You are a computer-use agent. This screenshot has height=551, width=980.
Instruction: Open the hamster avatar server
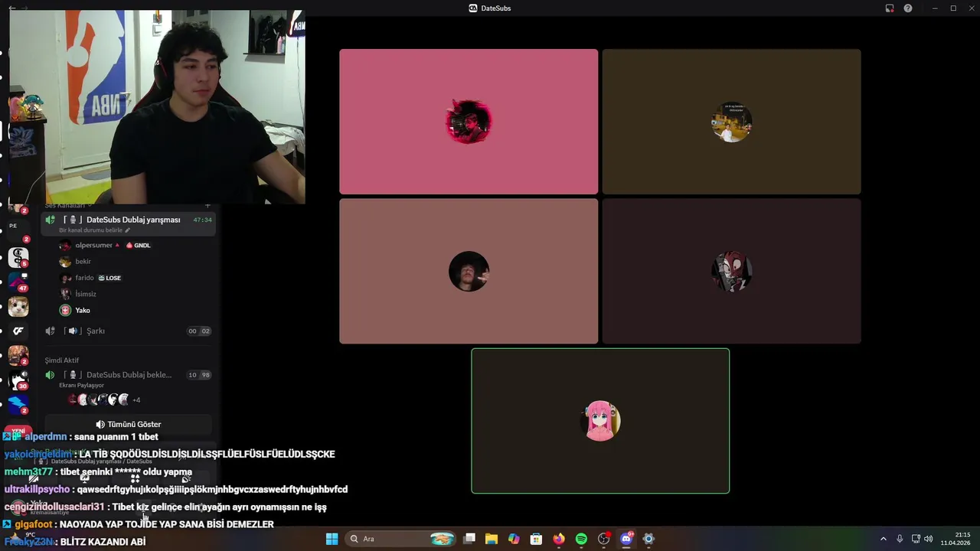18,307
